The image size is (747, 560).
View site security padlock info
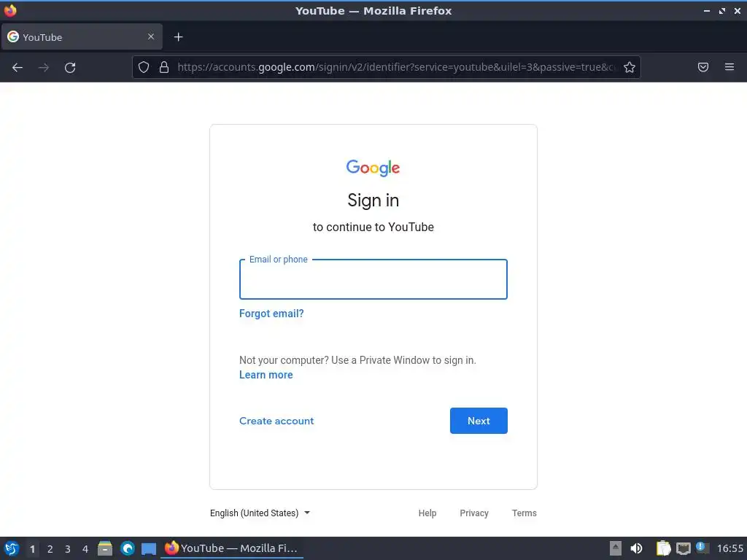[x=164, y=67]
